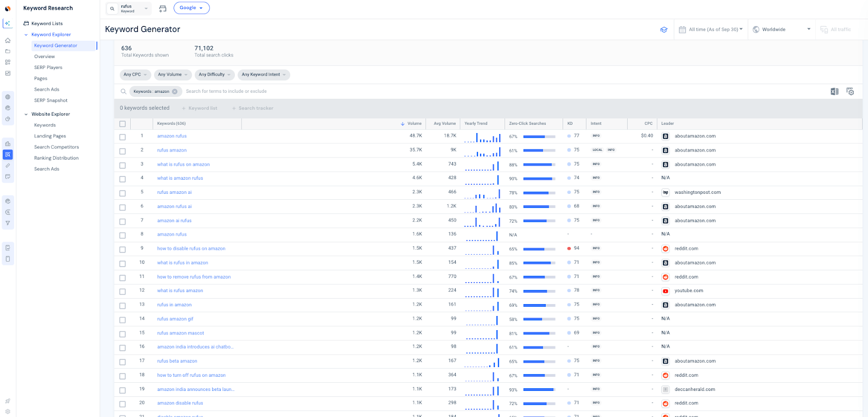
Task: Open 'how to remove rufus from amazon' keyword
Action: [194, 277]
